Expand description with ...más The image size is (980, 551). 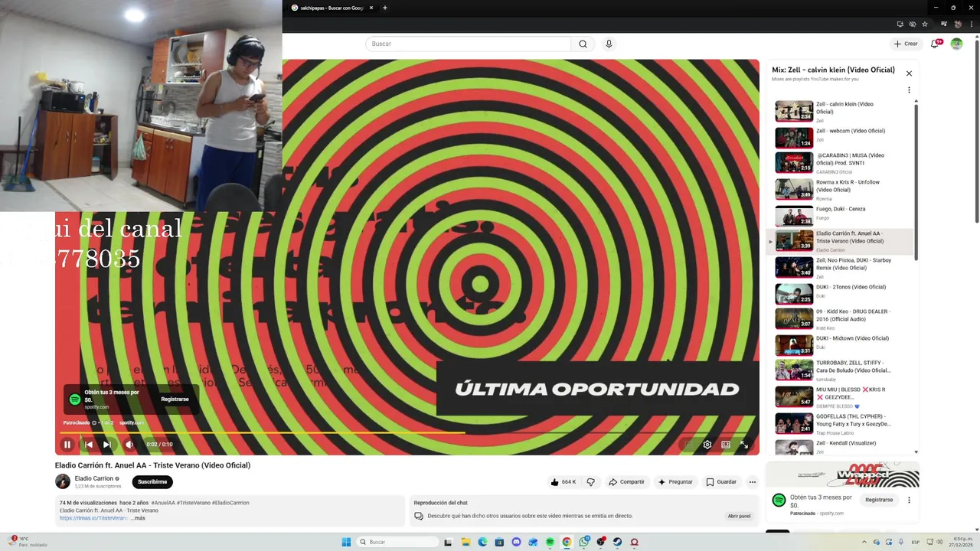click(138, 518)
